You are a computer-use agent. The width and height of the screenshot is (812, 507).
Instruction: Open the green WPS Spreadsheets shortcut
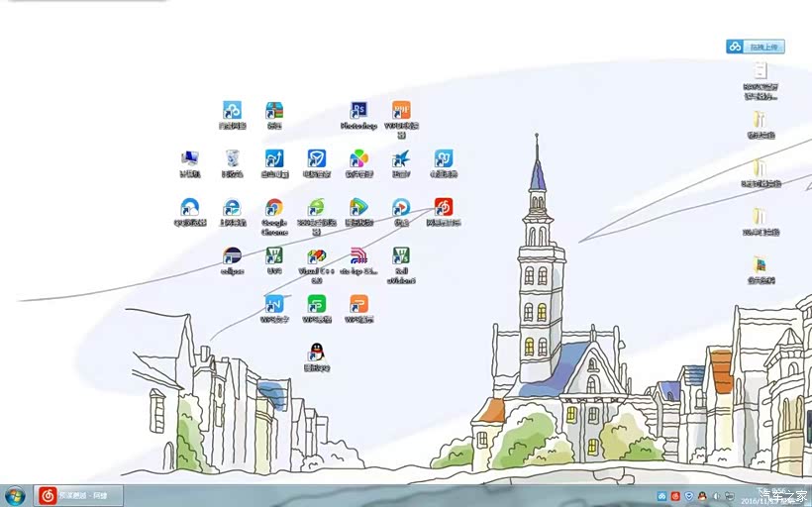(316, 304)
